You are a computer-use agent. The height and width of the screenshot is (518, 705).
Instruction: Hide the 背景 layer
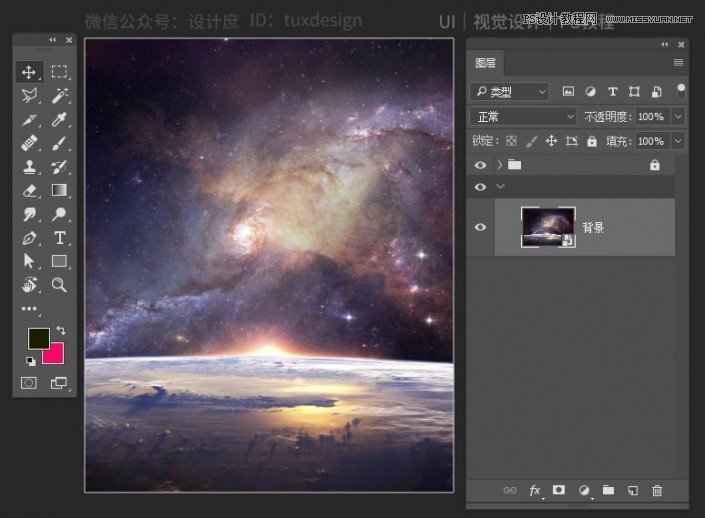coord(480,227)
